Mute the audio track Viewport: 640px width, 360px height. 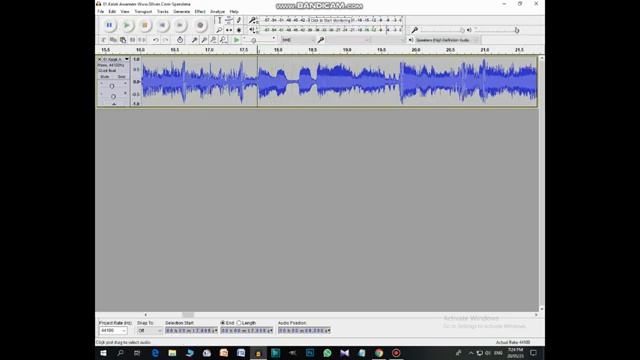coord(105,76)
